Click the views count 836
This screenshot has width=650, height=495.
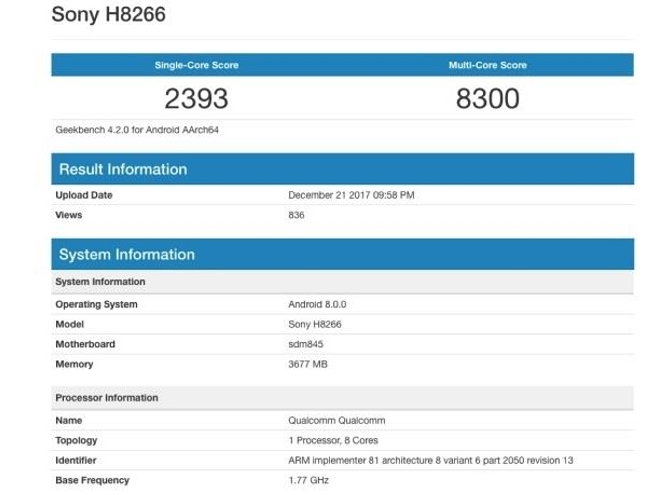(296, 215)
